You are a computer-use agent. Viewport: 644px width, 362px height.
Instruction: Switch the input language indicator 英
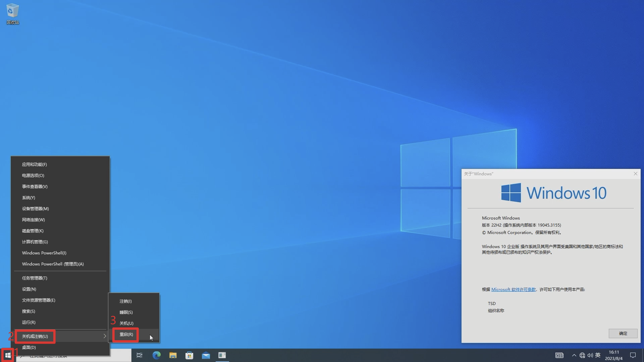pos(598,355)
